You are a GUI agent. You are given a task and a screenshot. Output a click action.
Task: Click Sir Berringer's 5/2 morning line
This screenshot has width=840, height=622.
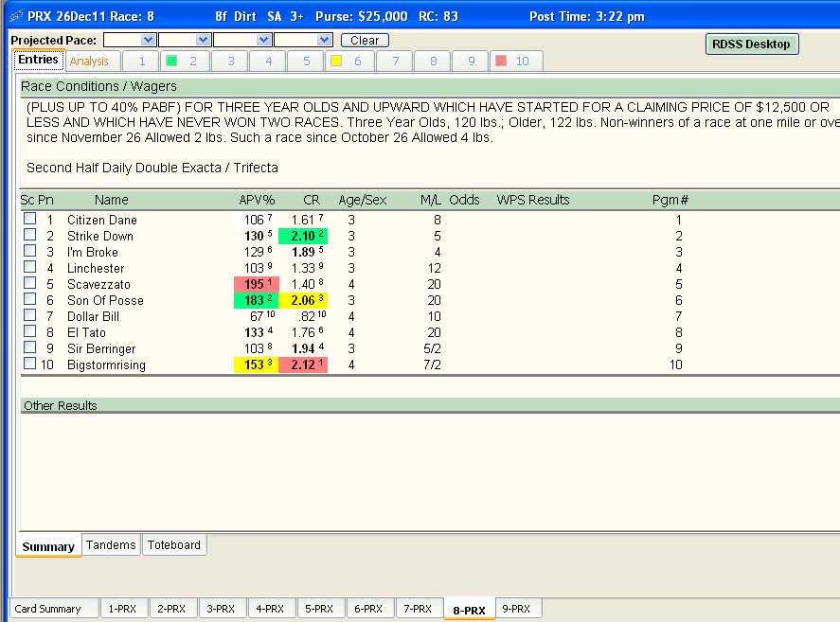click(433, 348)
